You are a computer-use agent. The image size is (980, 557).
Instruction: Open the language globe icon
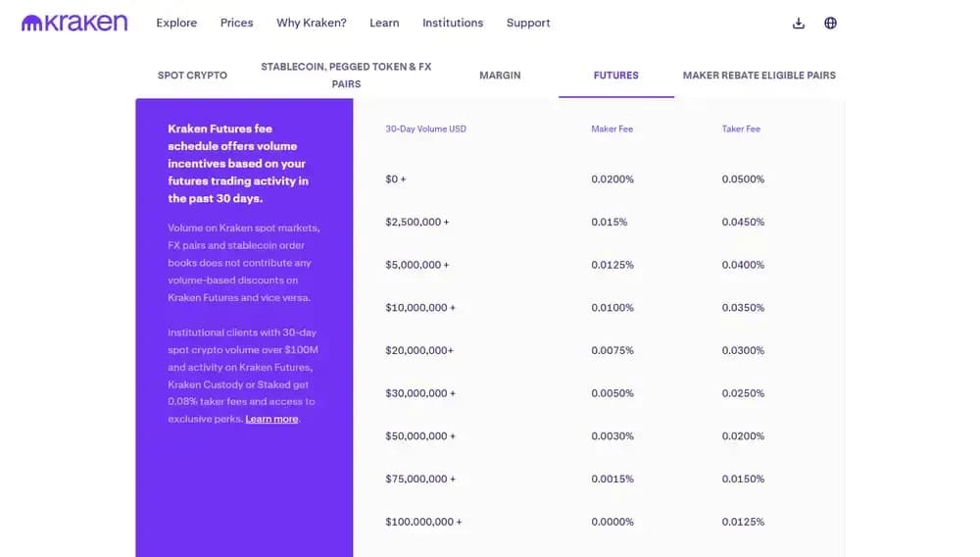tap(831, 24)
